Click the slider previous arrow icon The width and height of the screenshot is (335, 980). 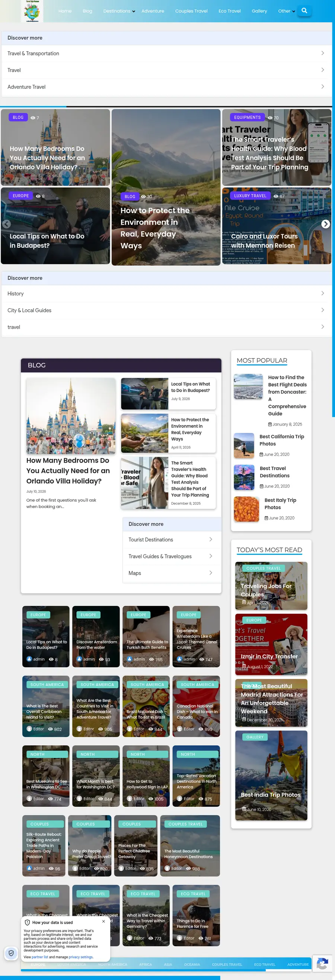click(6, 224)
